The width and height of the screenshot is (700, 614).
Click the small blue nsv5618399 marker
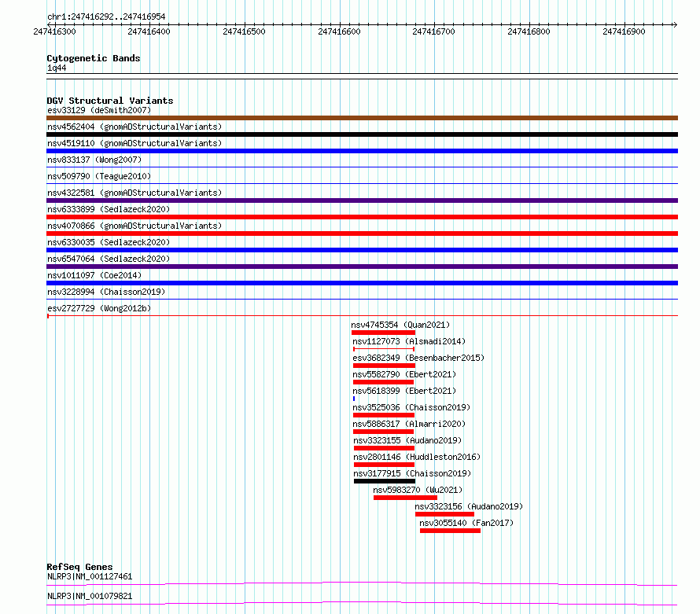(x=354, y=399)
